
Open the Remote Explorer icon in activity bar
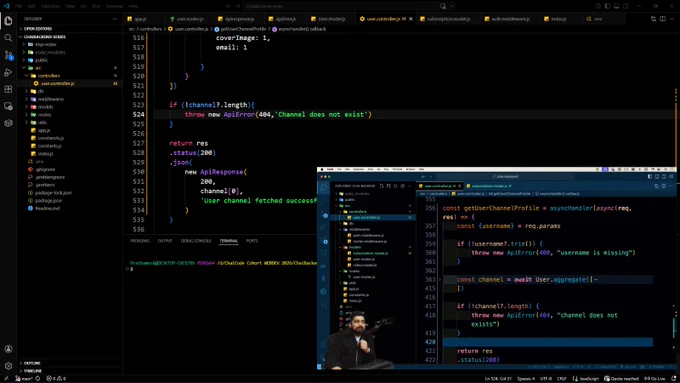pos(8,106)
